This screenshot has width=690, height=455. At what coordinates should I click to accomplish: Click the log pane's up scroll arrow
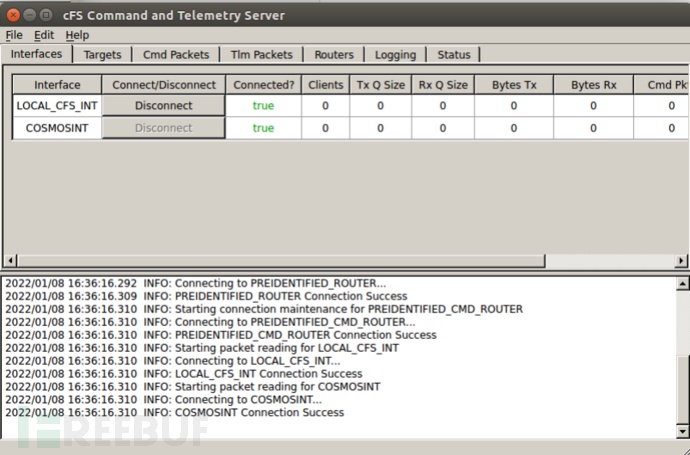[x=682, y=283]
